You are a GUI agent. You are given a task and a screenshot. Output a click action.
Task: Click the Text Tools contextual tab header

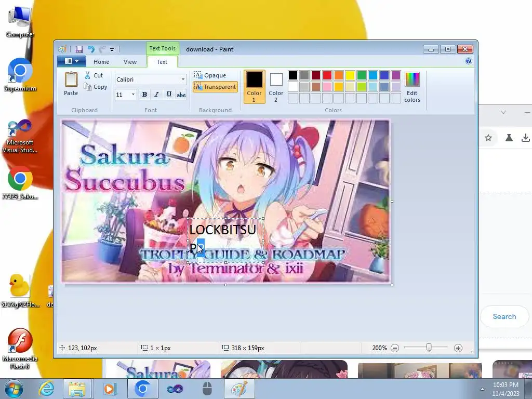tap(162, 48)
